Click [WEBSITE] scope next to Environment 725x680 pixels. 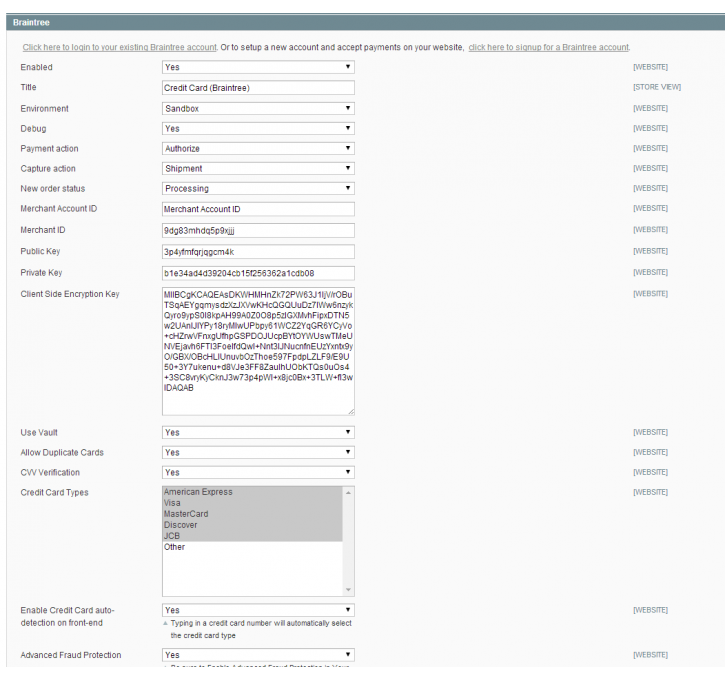click(650, 108)
